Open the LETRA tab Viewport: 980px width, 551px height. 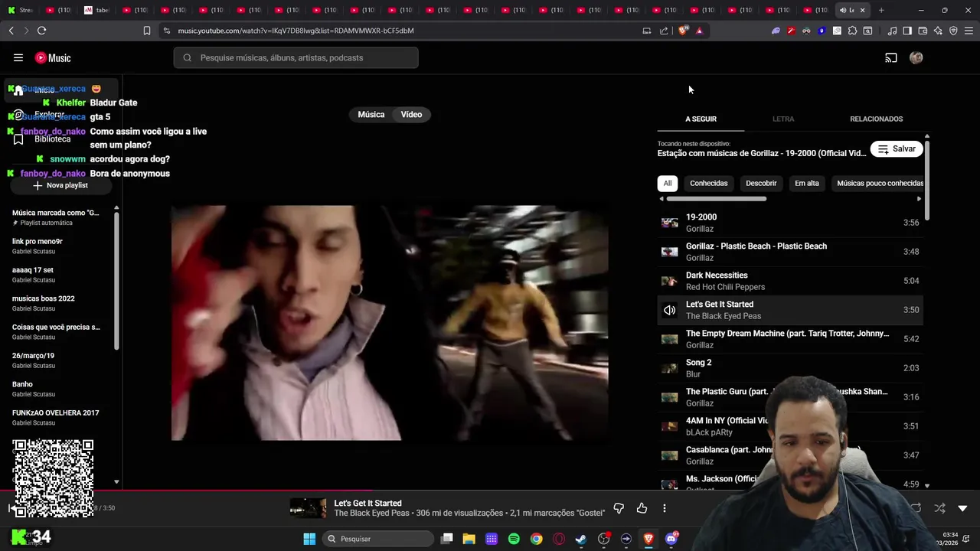click(x=783, y=119)
